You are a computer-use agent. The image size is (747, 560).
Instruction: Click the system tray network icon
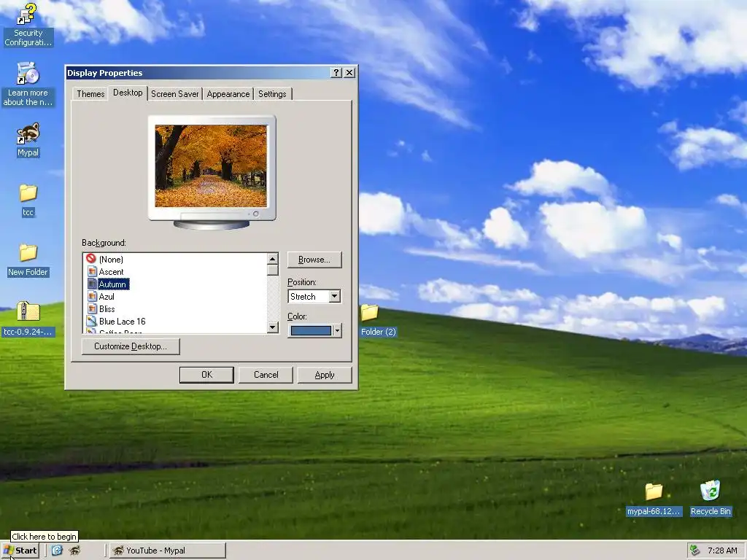click(695, 551)
